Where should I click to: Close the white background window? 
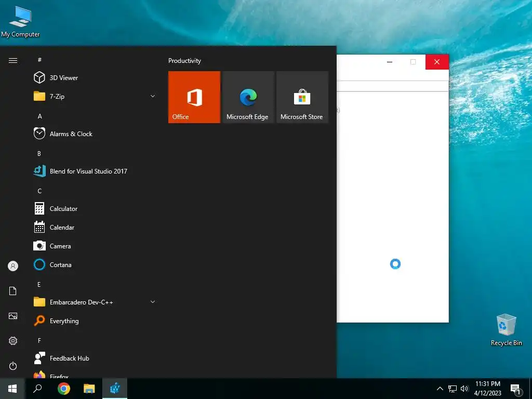[x=437, y=62]
